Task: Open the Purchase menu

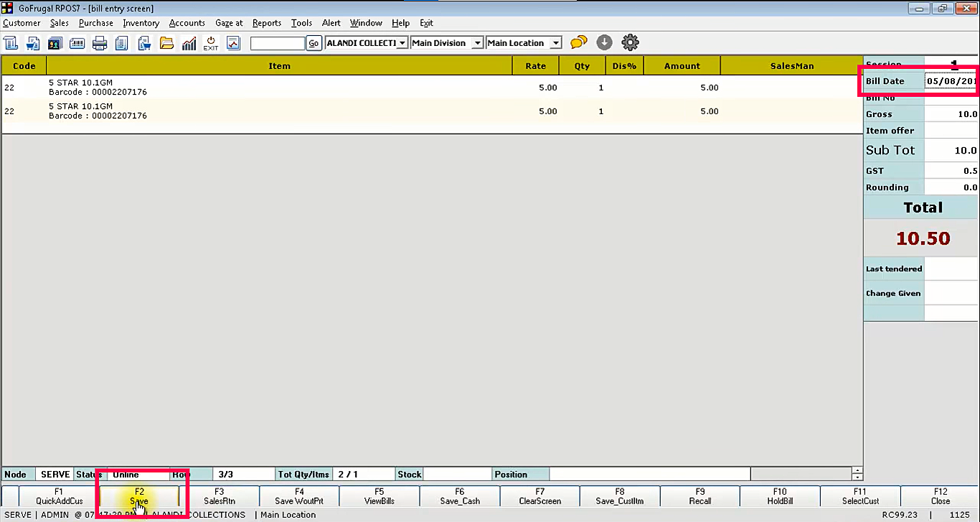Action: (96, 23)
